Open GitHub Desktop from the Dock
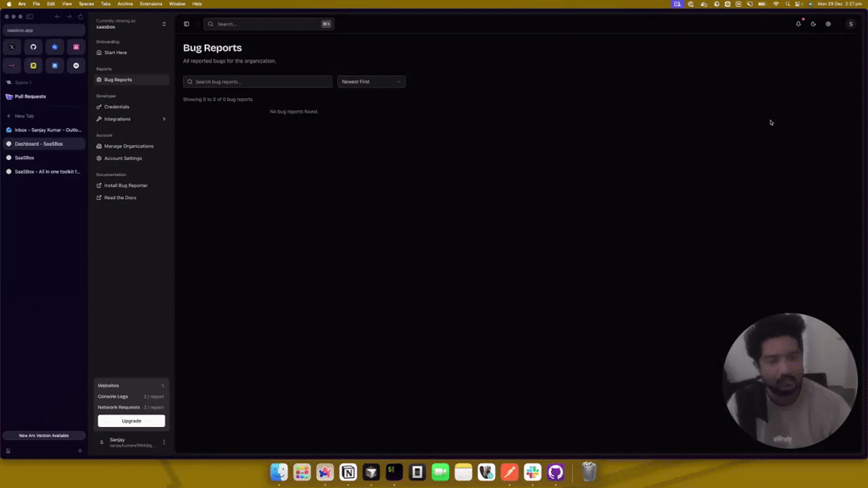This screenshot has height=488, width=868. pos(556,472)
